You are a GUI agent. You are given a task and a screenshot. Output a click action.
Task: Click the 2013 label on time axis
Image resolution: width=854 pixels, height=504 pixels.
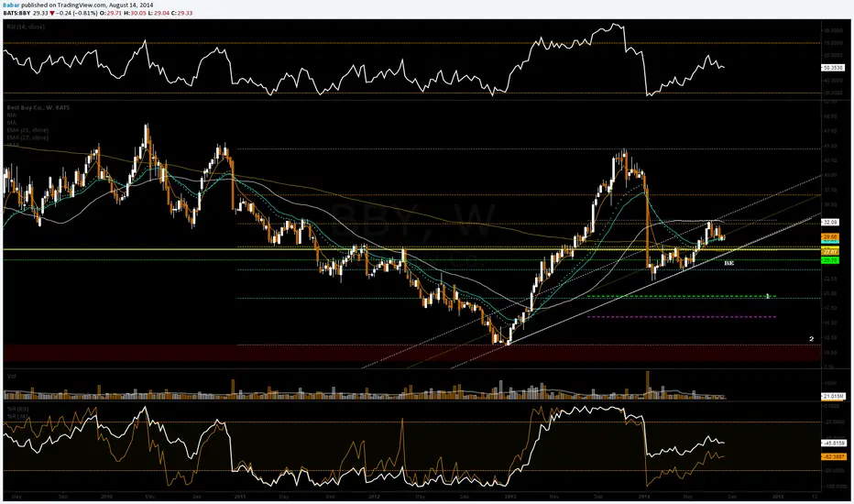point(509,497)
